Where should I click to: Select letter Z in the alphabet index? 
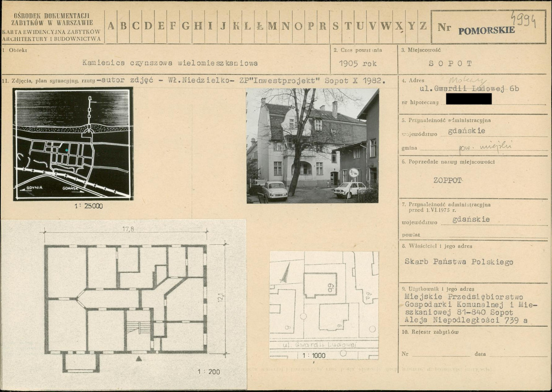tap(423, 26)
